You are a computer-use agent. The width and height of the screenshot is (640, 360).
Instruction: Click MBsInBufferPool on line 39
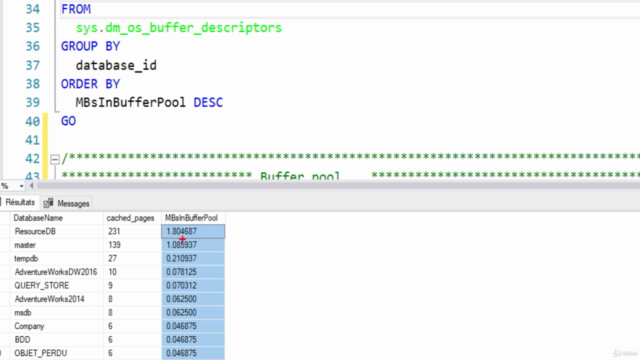(x=131, y=102)
